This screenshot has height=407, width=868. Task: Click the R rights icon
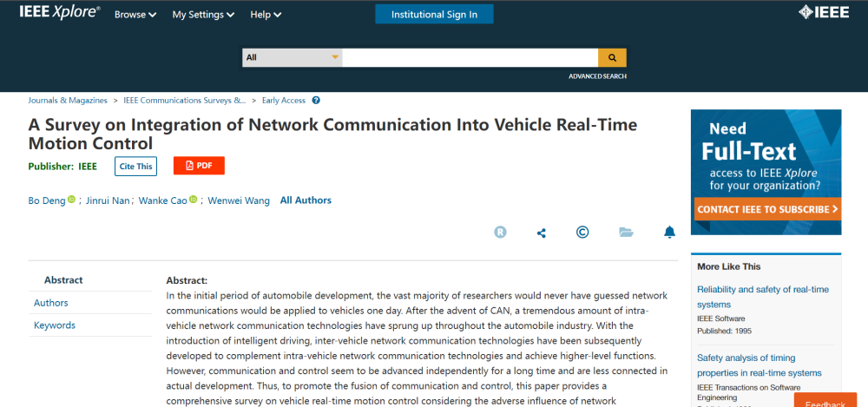500,232
